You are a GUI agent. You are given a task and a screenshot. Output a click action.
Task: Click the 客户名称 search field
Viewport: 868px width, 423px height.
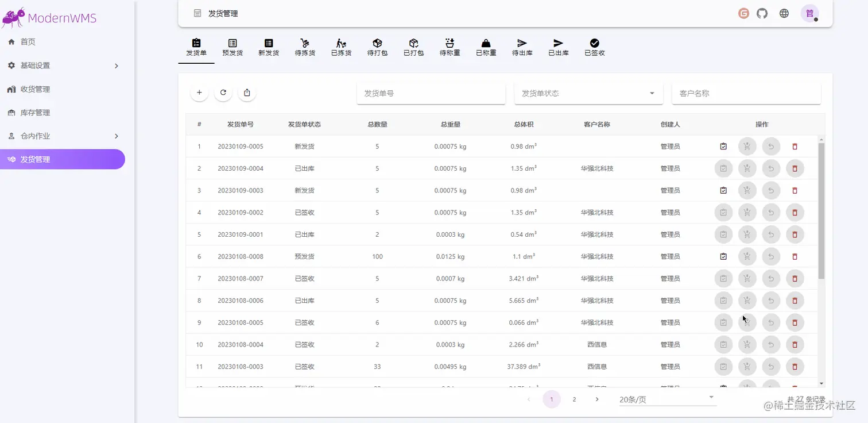tap(746, 93)
